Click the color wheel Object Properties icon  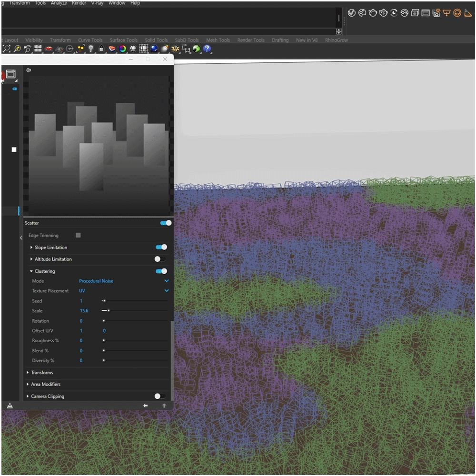[123, 49]
